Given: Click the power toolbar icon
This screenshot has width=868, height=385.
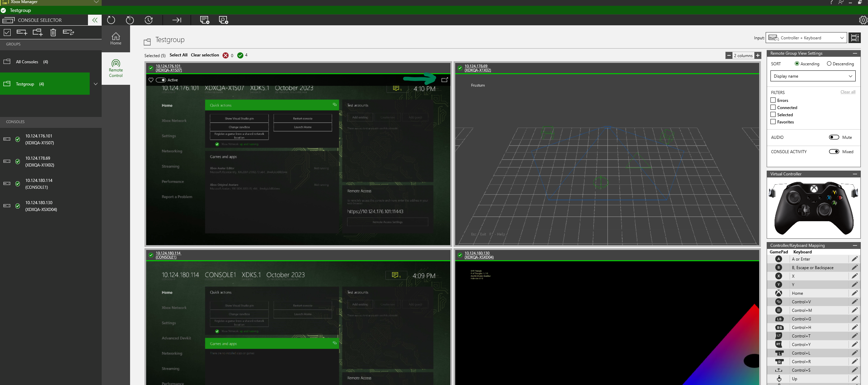Looking at the screenshot, I should click(130, 20).
